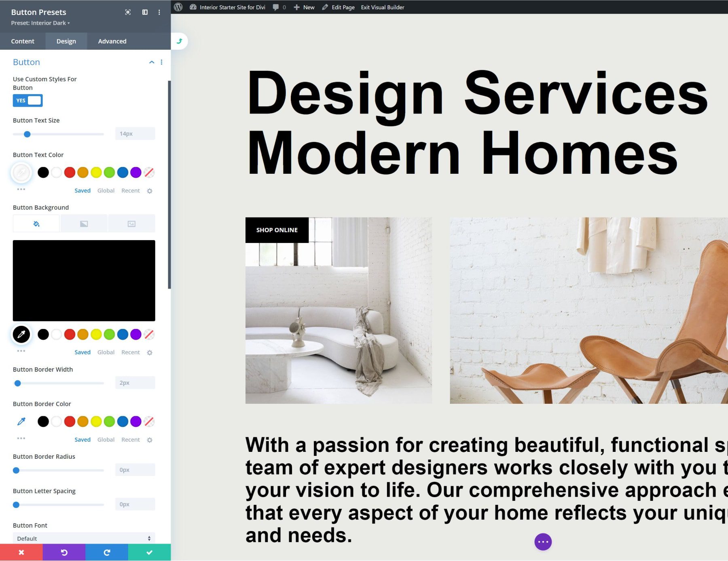The image size is (728, 561).
Task: Open the Button Text Color settings gear
Action: [149, 191]
